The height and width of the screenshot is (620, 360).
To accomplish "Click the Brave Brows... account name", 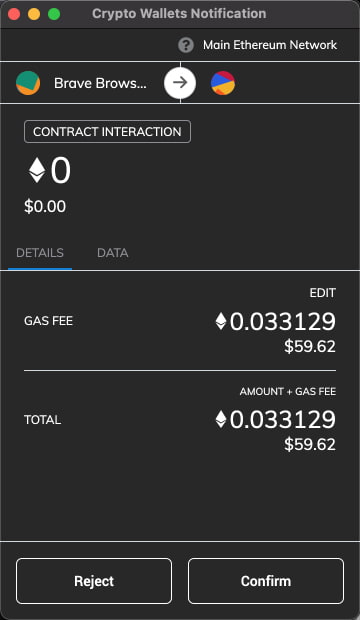I will click(100, 83).
